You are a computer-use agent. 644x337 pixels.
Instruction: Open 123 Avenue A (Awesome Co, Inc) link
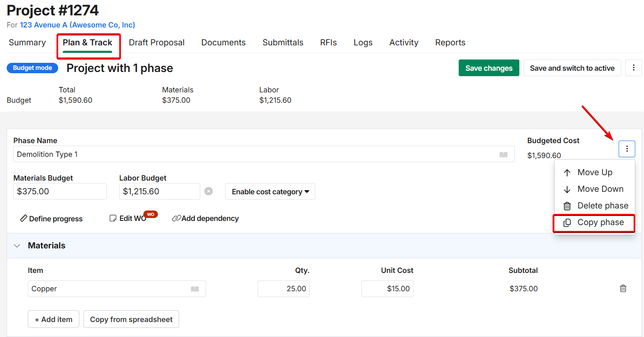77,25
